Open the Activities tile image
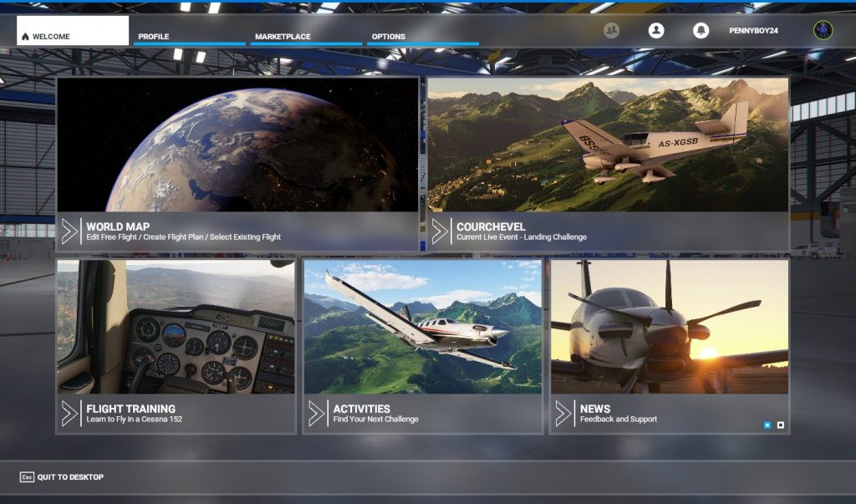This screenshot has width=856, height=504. coord(422,327)
